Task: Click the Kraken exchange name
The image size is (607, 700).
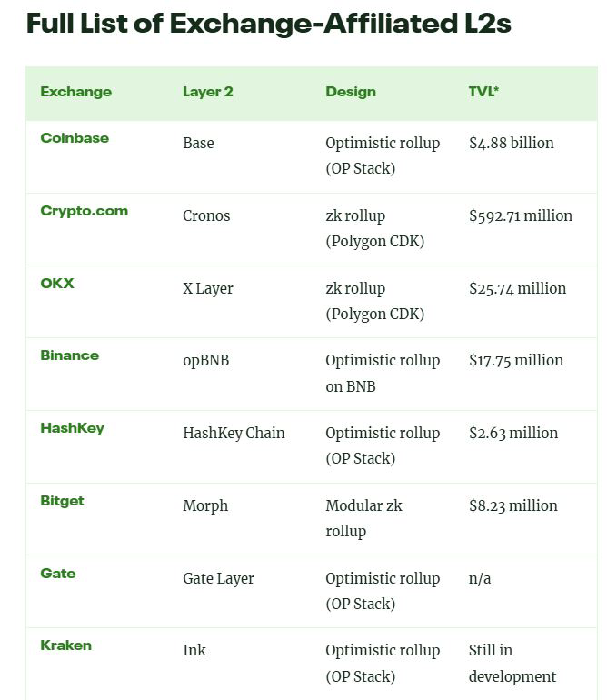Action: [x=65, y=645]
